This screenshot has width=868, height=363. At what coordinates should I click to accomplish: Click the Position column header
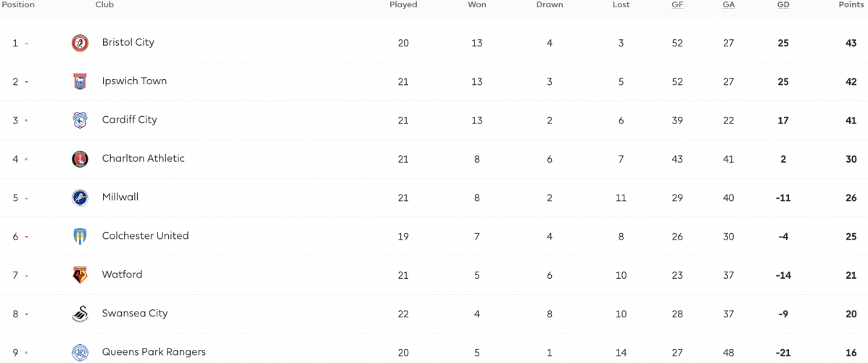(18, 5)
